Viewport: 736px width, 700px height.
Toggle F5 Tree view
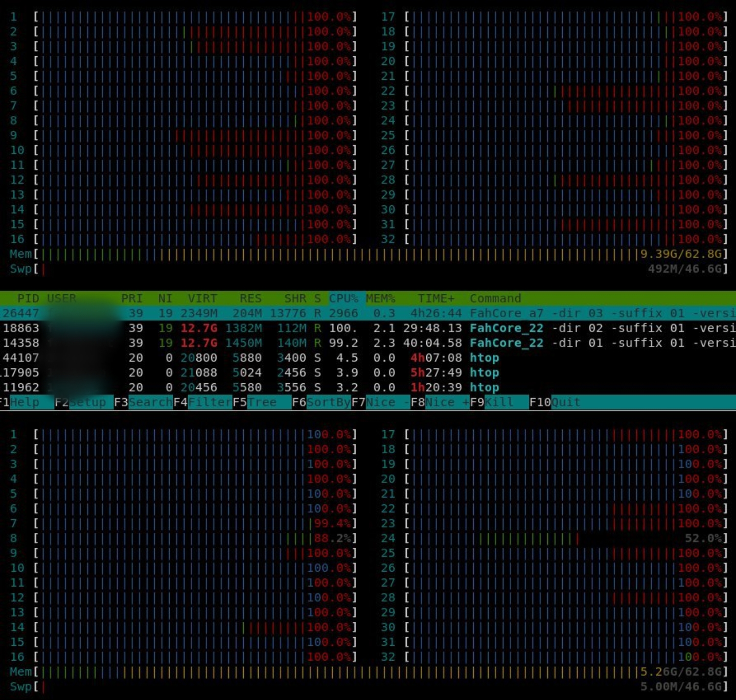262,403
